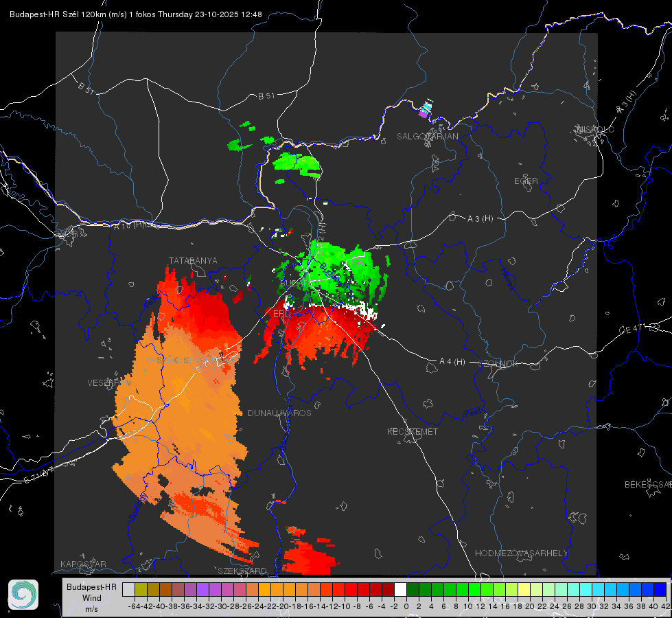Click the SZEKSZÁRD city label
672x618 pixels.
(242, 571)
